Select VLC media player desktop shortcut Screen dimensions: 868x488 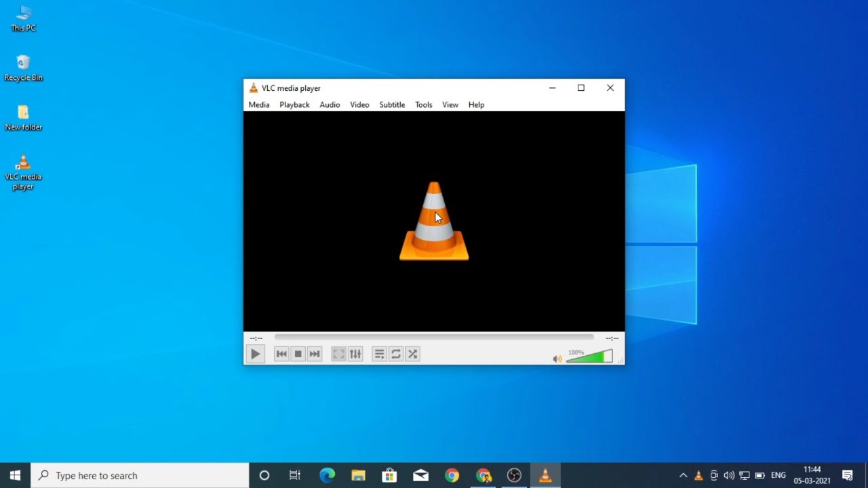point(23,173)
